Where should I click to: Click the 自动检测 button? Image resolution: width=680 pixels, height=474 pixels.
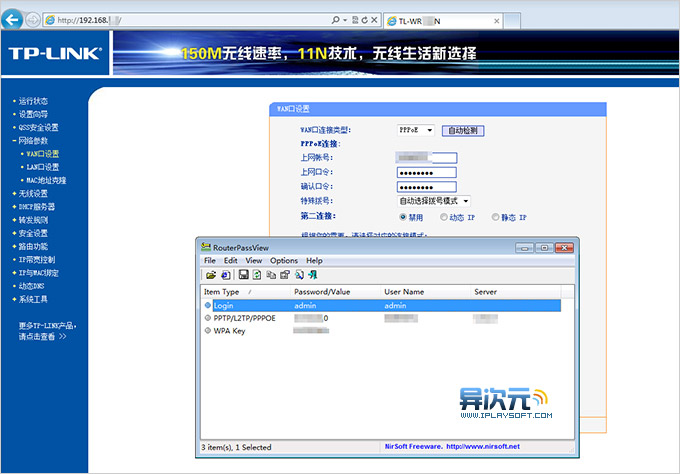click(463, 130)
